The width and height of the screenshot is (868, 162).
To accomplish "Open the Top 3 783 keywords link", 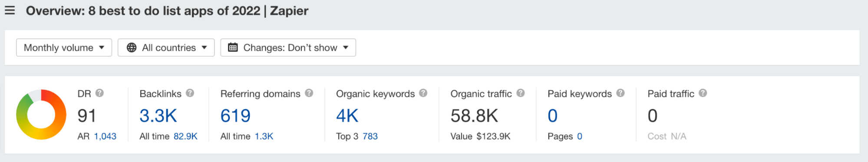I will 370,136.
